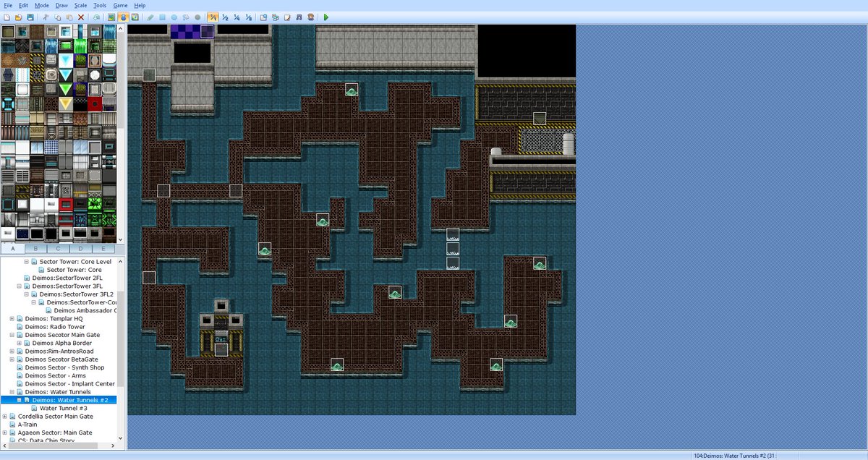Click the red X Delete icon
The height and width of the screenshot is (460, 868).
click(81, 17)
